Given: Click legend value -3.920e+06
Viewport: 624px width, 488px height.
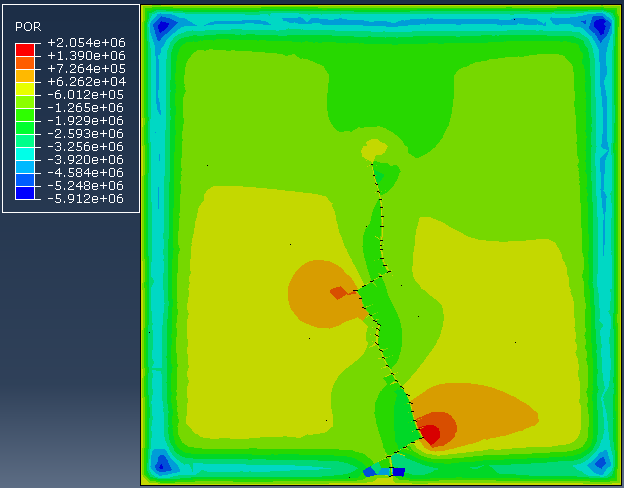Looking at the screenshot, I should 85,160.
